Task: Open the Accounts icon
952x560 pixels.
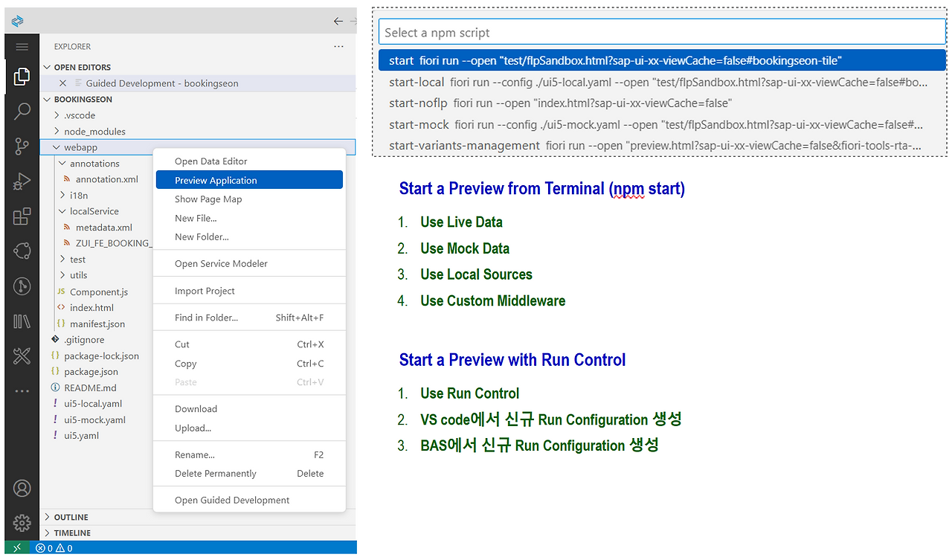Action: 22,489
